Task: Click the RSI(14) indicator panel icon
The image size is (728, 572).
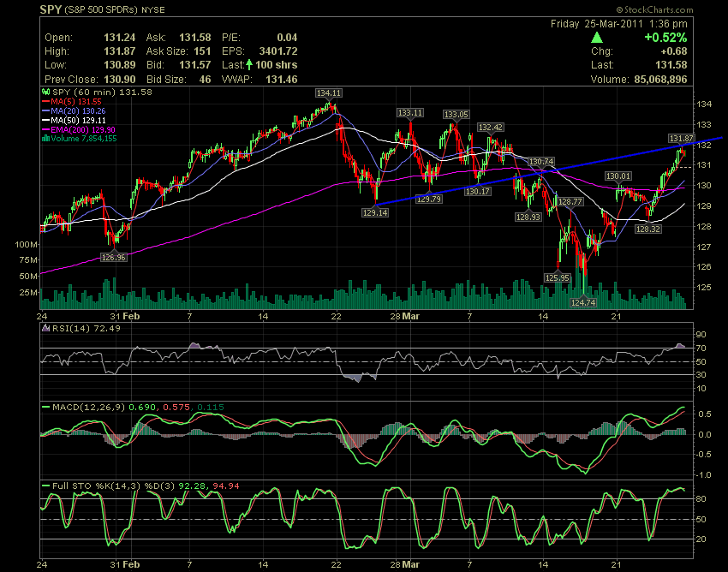Action: pyautogui.click(x=45, y=328)
